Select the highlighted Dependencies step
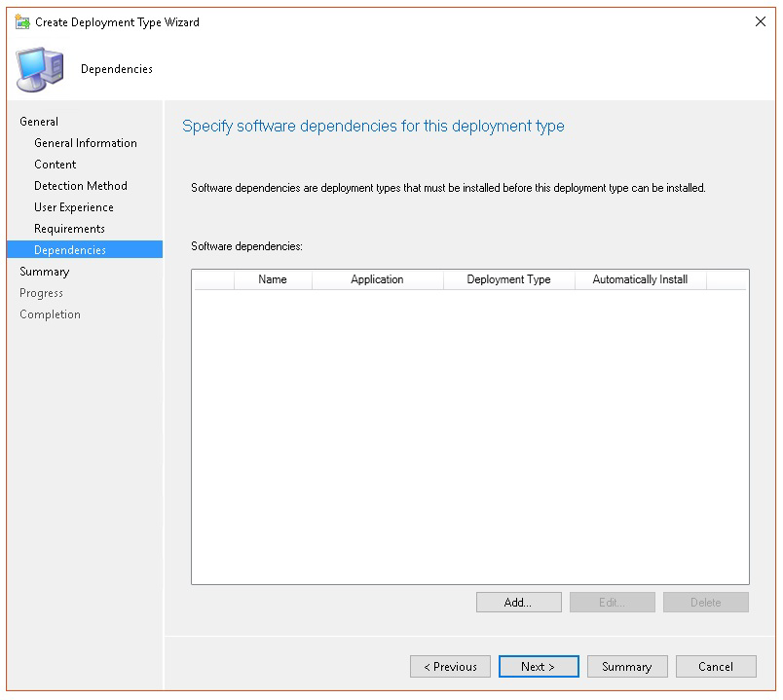The height and width of the screenshot is (700, 783). coord(70,250)
